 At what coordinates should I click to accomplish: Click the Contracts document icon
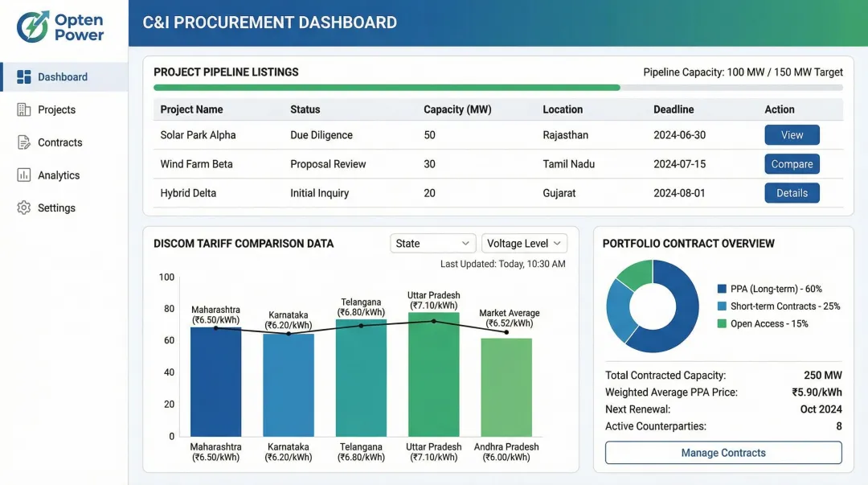click(25, 142)
